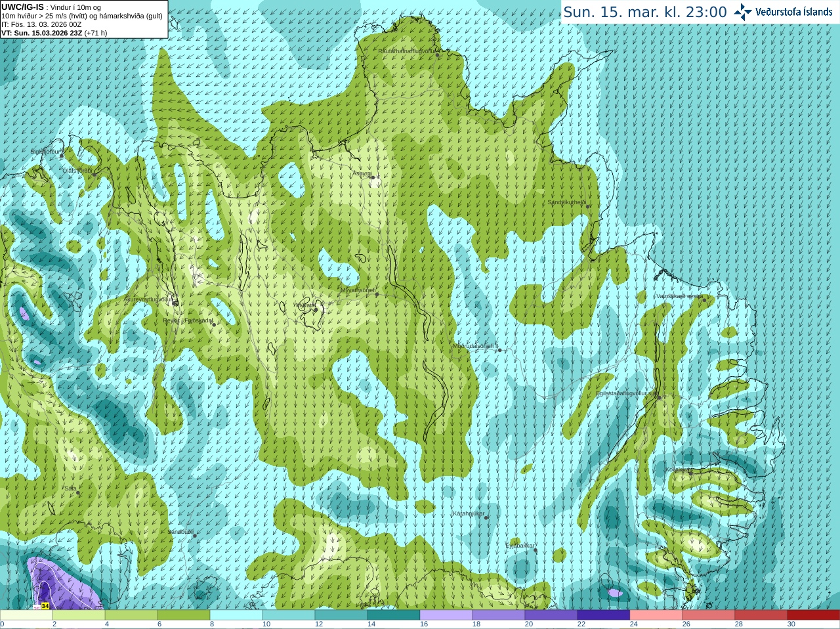Click the Sandvíkurheiði station dot
Screen dimensions: 840x629
(588, 206)
